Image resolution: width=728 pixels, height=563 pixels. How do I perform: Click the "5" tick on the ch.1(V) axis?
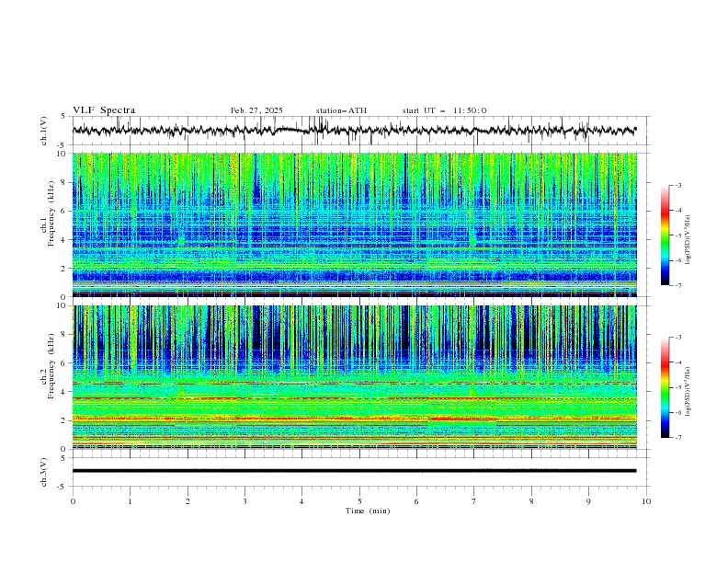tap(63, 117)
